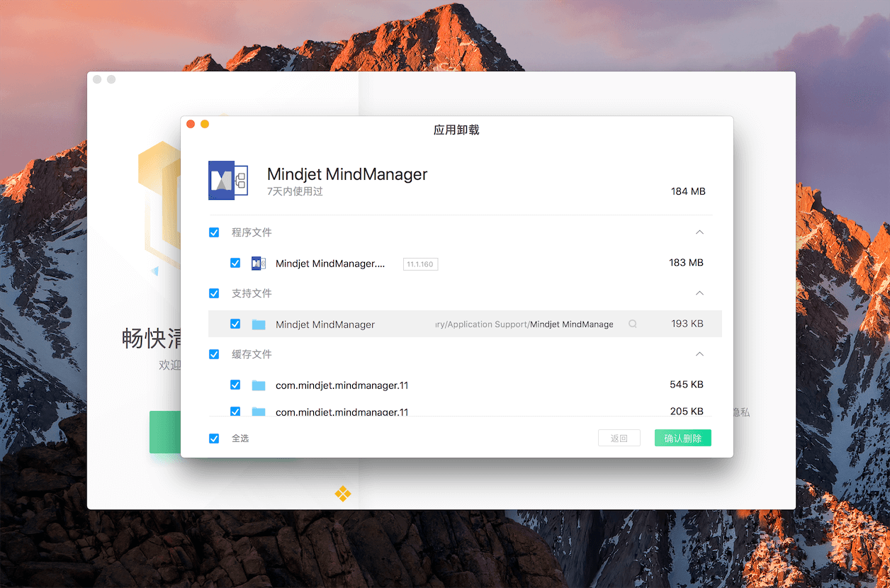Click the 11.1.160 version tag

click(420, 264)
